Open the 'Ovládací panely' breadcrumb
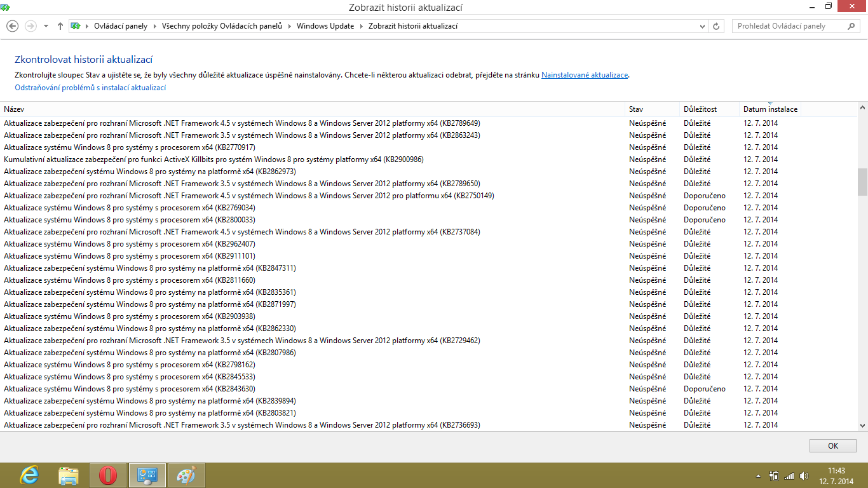868x488 pixels. tap(121, 26)
